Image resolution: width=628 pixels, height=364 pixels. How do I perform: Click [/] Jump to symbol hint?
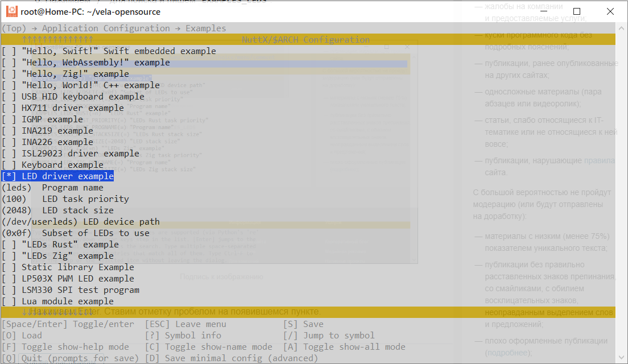329,336
